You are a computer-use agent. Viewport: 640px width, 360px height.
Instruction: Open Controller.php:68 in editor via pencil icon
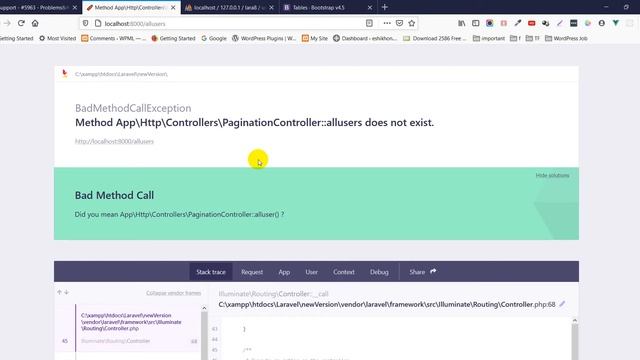(562, 304)
